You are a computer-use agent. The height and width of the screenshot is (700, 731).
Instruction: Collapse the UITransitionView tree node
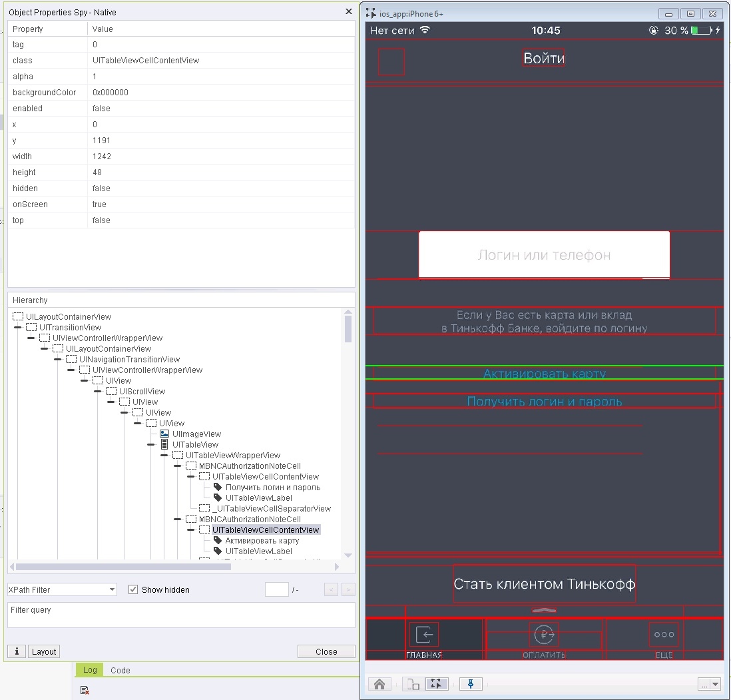tap(18, 328)
